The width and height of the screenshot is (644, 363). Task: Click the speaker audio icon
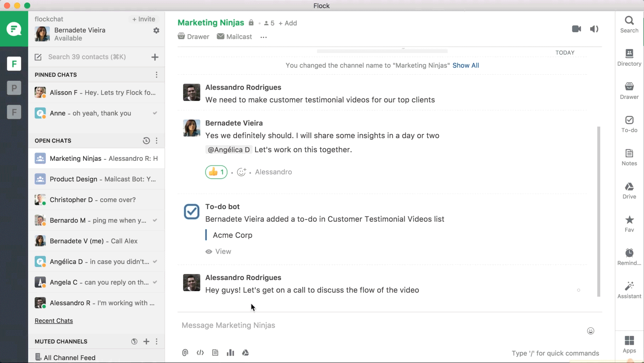pyautogui.click(x=594, y=29)
